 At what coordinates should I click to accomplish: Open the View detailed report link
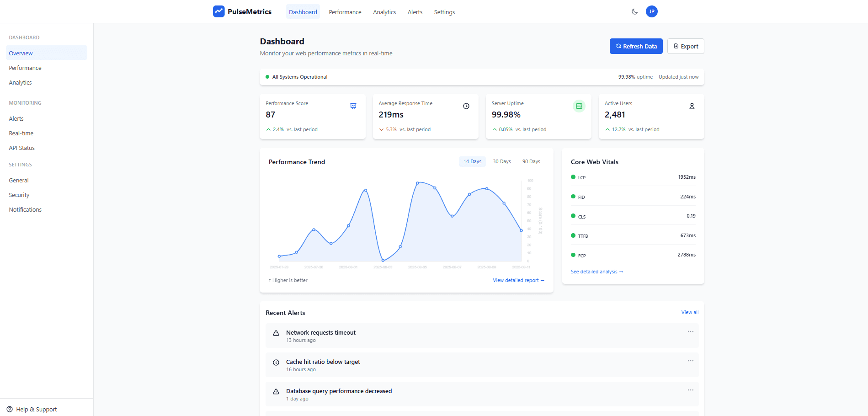click(518, 280)
